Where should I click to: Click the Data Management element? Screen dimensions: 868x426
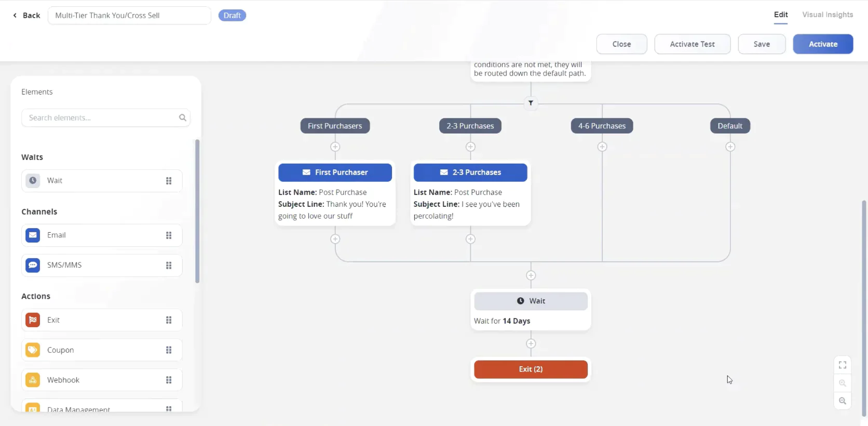102,406
